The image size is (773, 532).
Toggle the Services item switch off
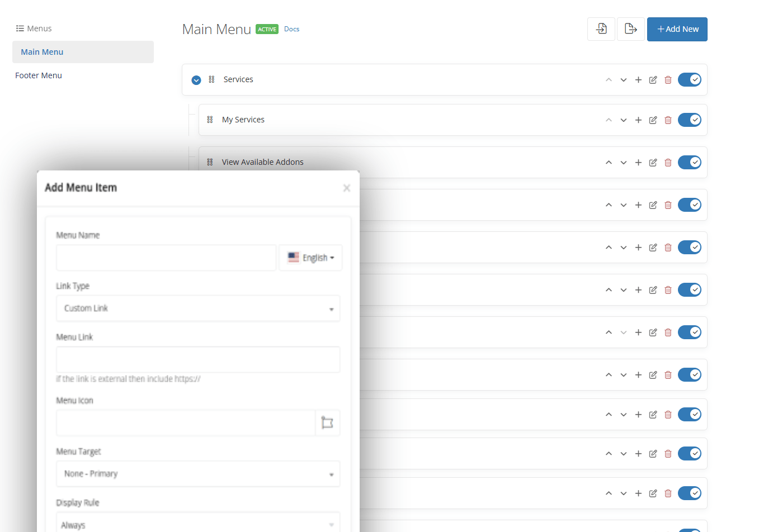pyautogui.click(x=690, y=80)
